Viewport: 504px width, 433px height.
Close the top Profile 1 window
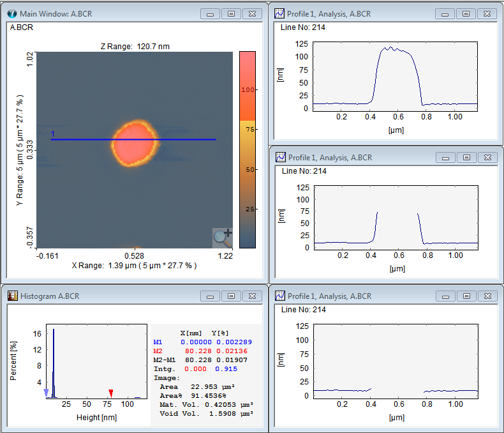coord(487,14)
